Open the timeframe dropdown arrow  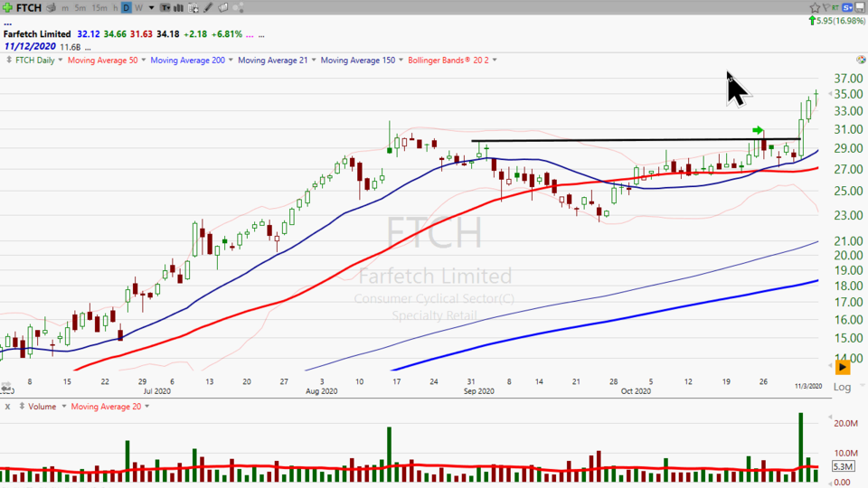[151, 8]
